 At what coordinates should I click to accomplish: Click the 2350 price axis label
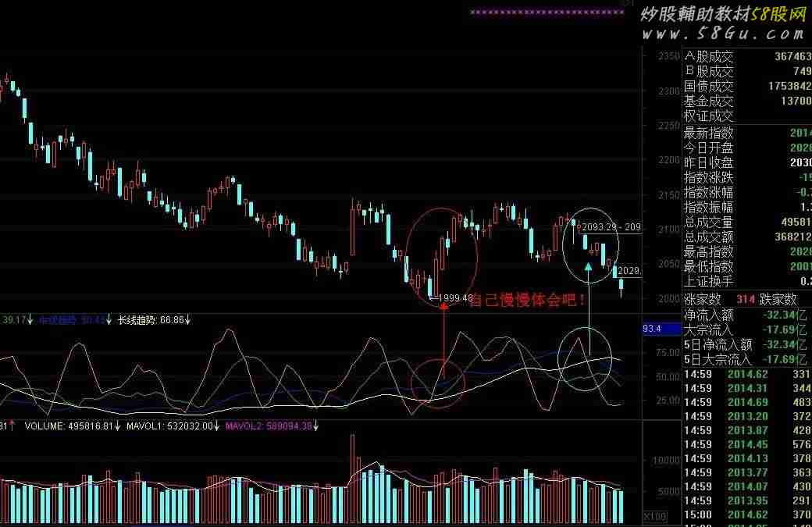668,56
